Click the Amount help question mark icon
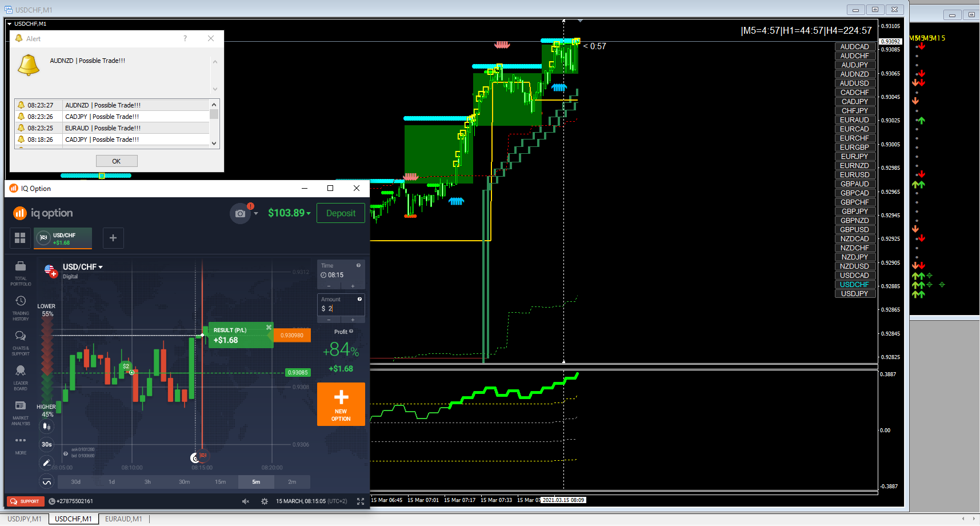The width and height of the screenshot is (980, 526). [359, 299]
